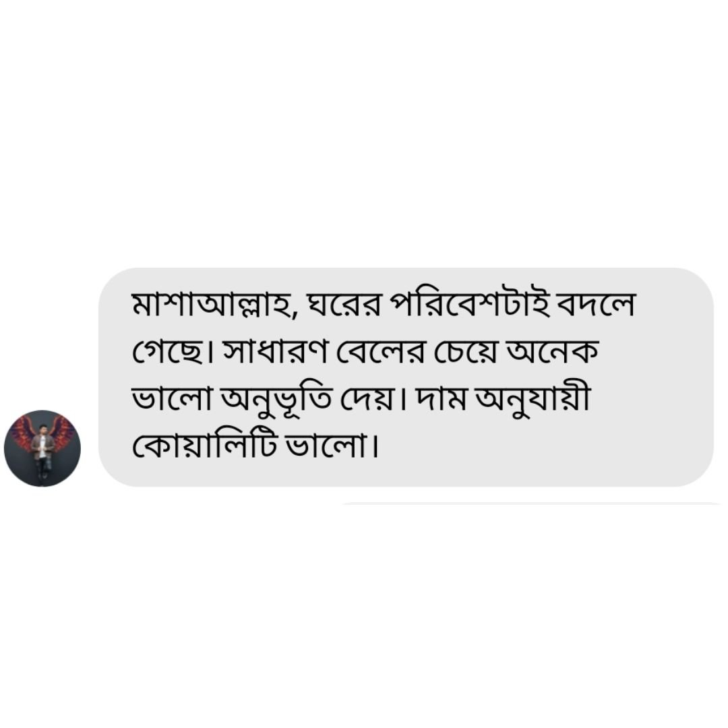Click the word অনুযায়ী in the message

point(534,400)
